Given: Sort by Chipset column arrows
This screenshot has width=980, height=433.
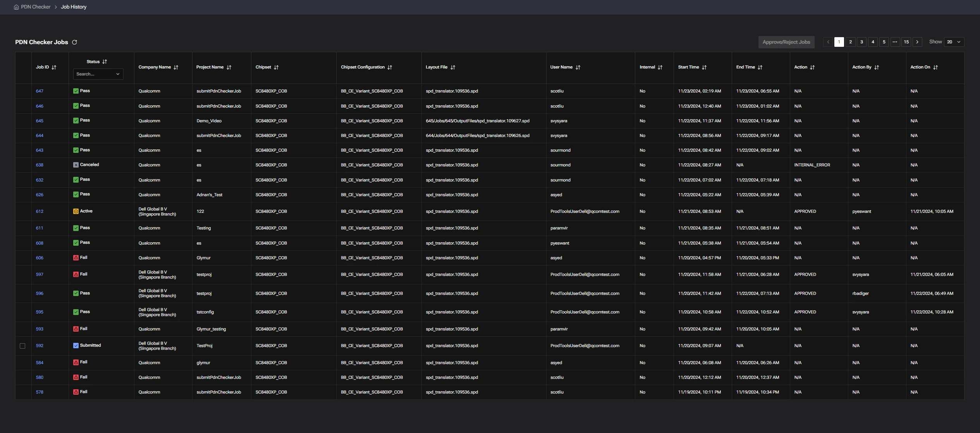Looking at the screenshot, I should coord(276,67).
